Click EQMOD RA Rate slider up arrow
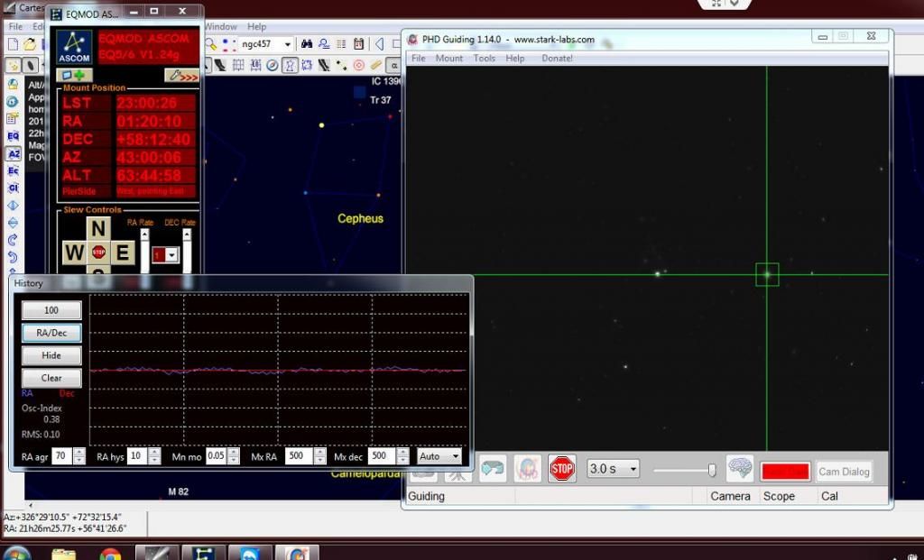This screenshot has height=560, width=924. [144, 234]
